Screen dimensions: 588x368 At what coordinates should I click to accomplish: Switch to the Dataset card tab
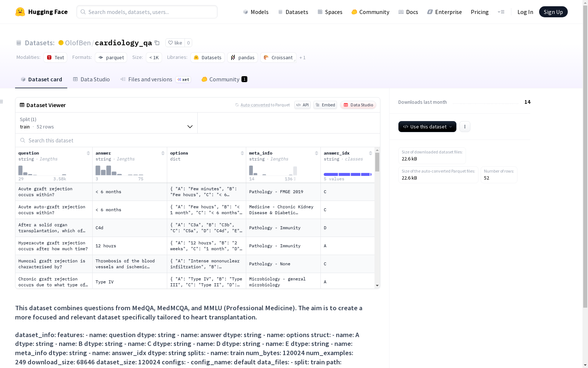[x=41, y=79]
